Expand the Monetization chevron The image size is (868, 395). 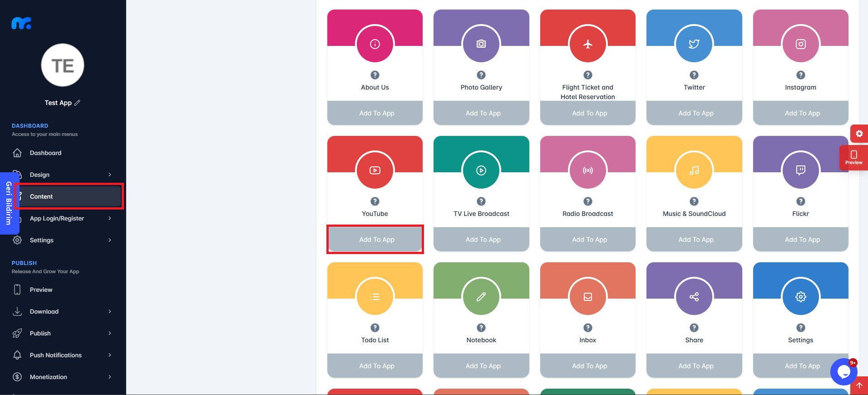pos(110,377)
